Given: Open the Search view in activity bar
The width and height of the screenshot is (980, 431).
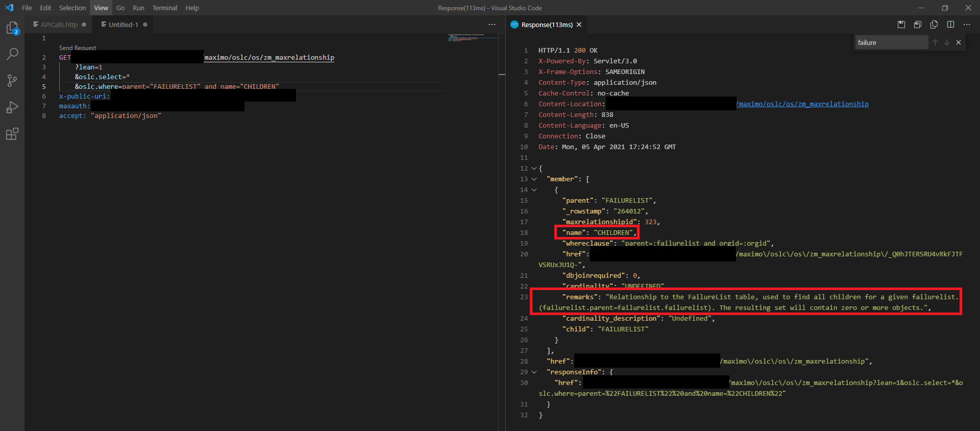Looking at the screenshot, I should pyautogui.click(x=12, y=54).
